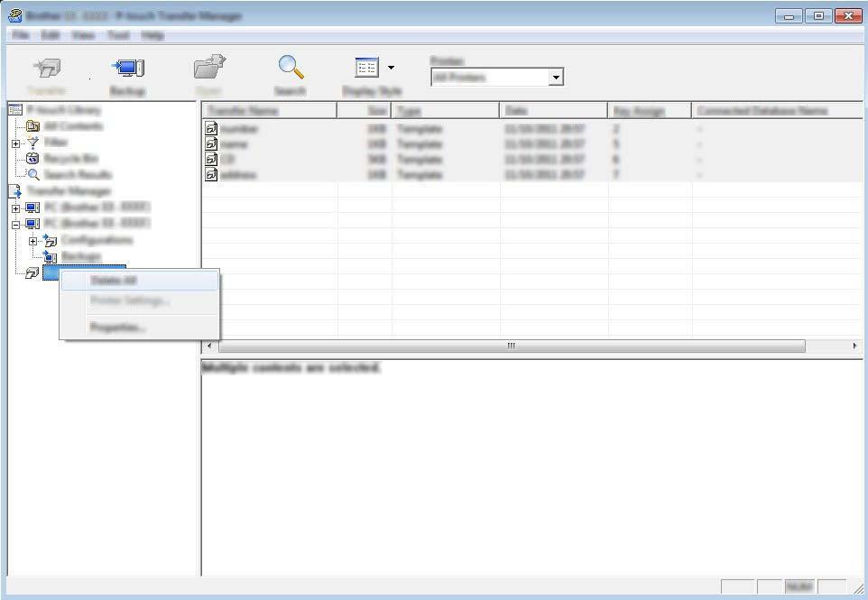868x600 pixels.
Task: Sort by Transfer Name column header
Action: [x=270, y=111]
